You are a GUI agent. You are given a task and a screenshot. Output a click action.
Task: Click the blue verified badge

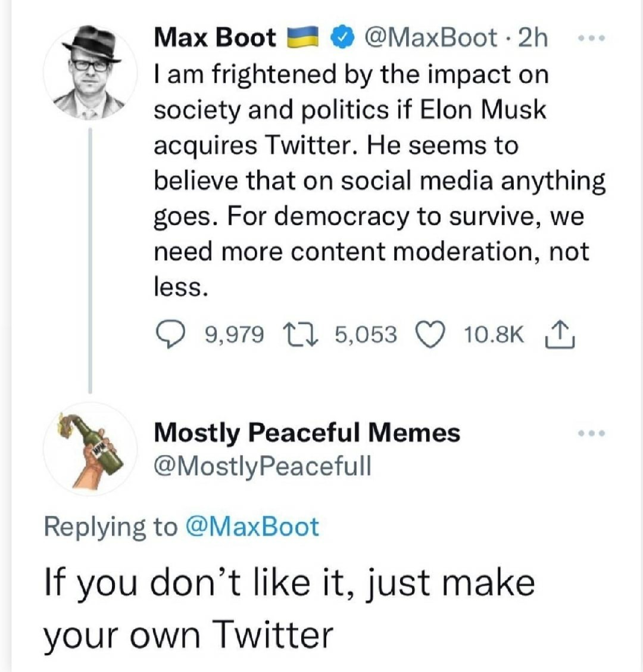(x=342, y=38)
